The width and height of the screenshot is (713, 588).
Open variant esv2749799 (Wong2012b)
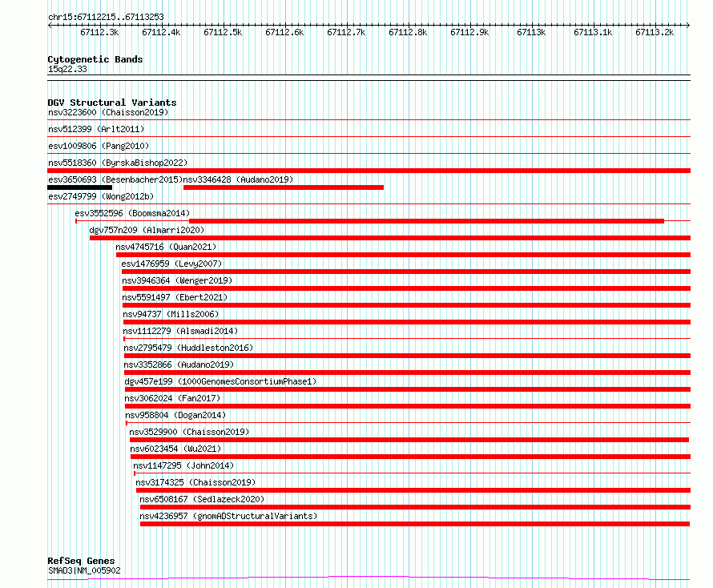[x=101, y=196]
